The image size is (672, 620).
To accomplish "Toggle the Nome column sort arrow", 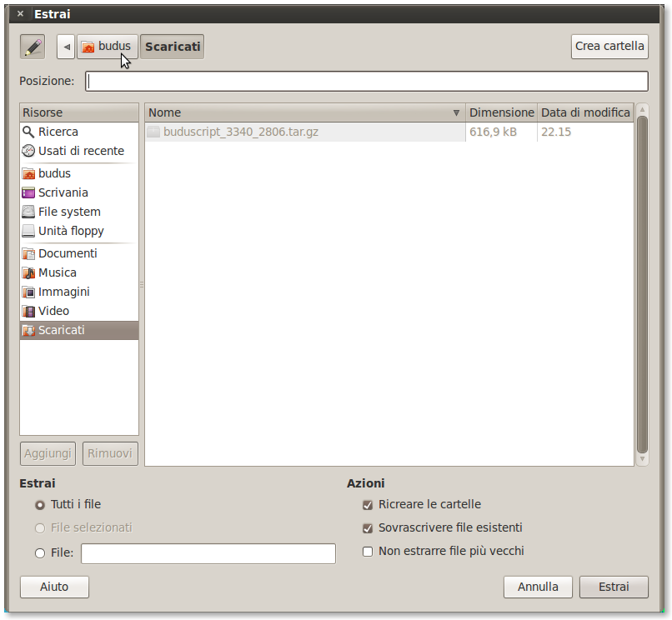I will coord(456,112).
